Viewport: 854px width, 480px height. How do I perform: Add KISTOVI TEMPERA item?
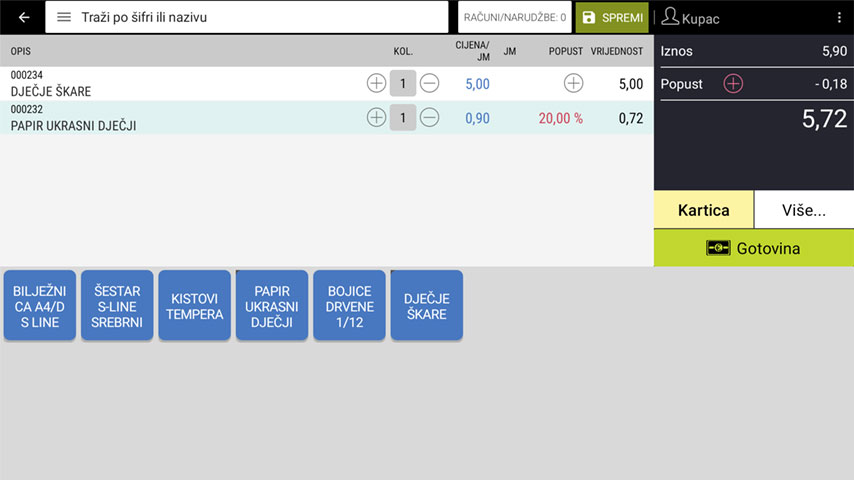coord(194,306)
